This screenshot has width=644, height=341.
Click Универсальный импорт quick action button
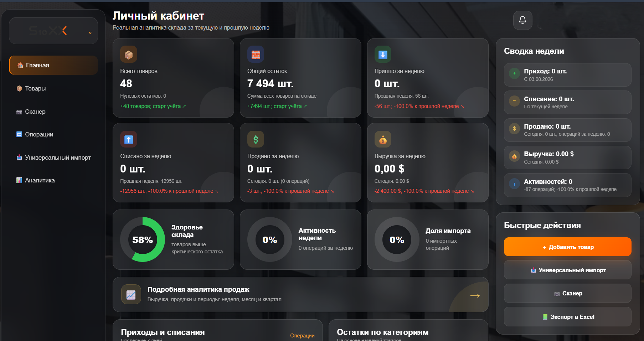567,270
